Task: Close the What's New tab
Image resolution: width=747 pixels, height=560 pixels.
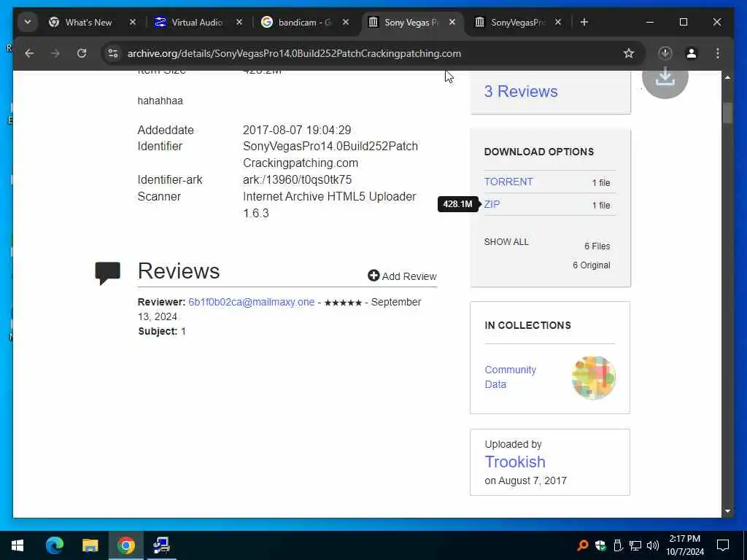Action: (x=133, y=23)
